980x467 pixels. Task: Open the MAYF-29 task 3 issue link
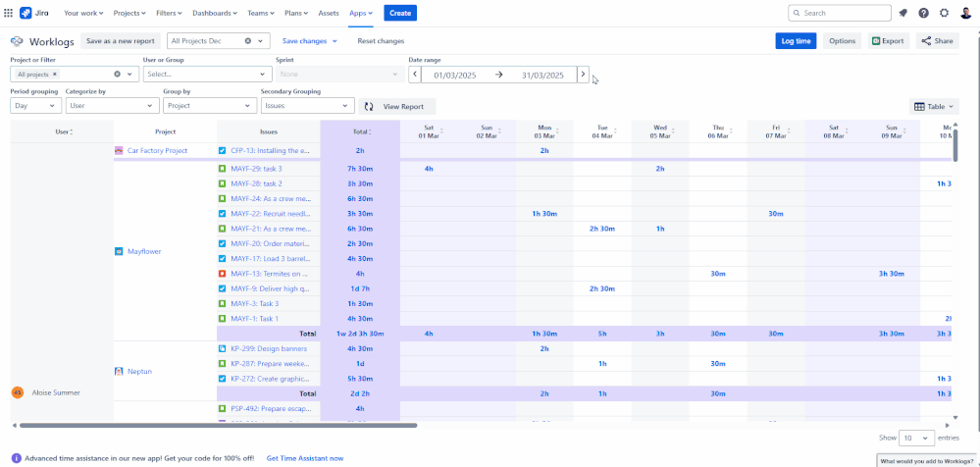[256, 169]
